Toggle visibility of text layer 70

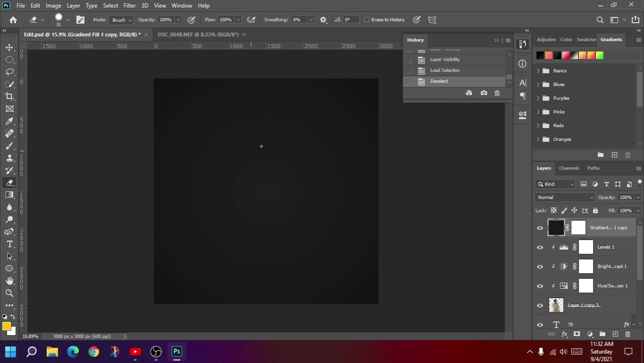[540, 324]
